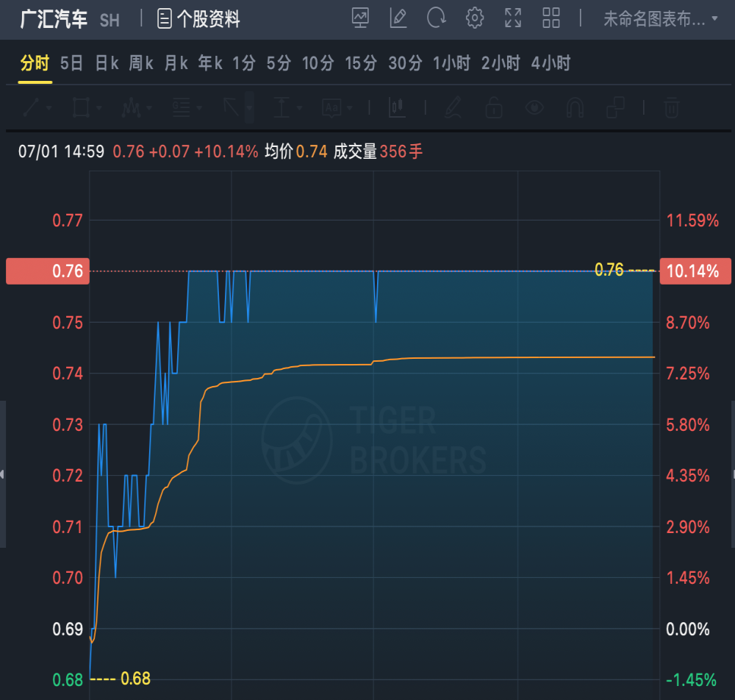Expand the wave pattern tool dropdown
Screen dimensions: 735x700
[x=149, y=108]
